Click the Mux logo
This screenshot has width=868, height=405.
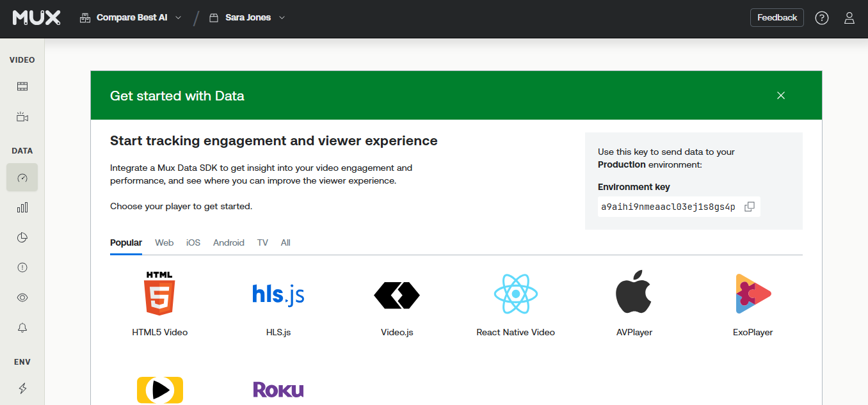pyautogui.click(x=36, y=18)
